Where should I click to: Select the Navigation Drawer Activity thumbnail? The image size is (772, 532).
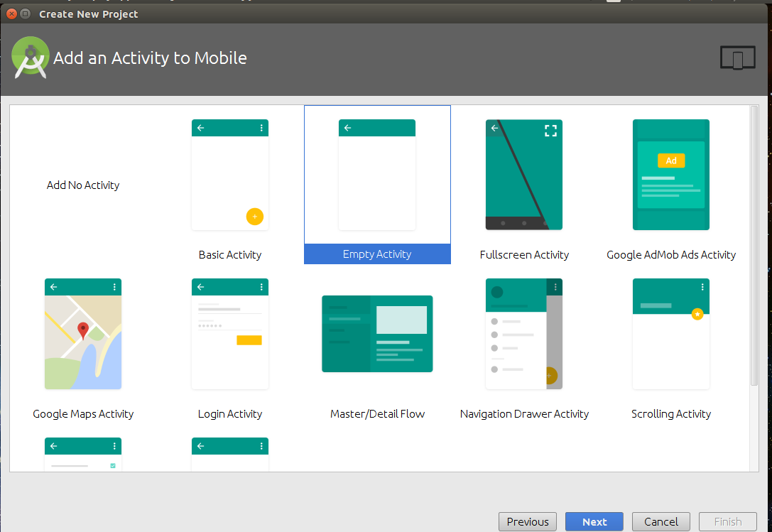(x=524, y=334)
